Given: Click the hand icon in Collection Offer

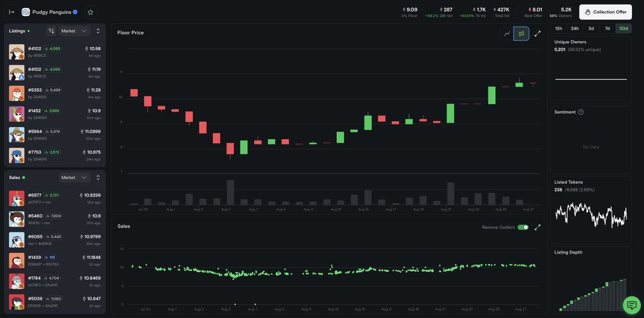Looking at the screenshot, I should pyautogui.click(x=587, y=12).
